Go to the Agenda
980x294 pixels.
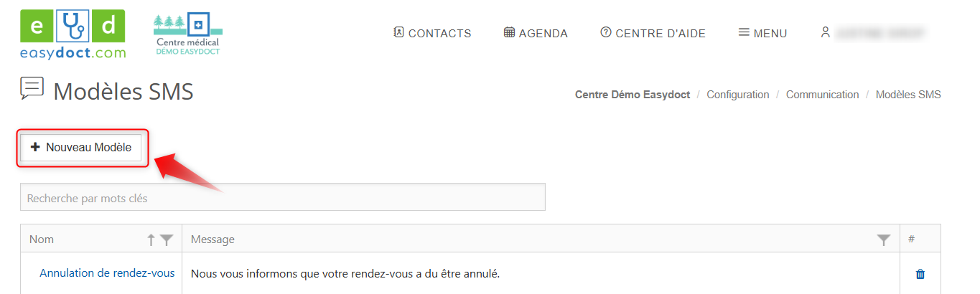coord(536,33)
